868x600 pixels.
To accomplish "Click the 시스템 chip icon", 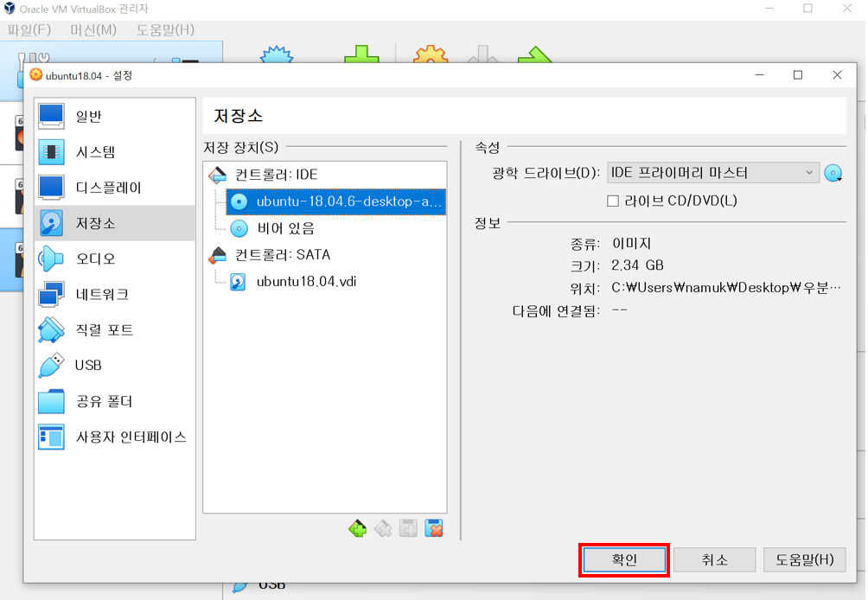I will click(51, 151).
